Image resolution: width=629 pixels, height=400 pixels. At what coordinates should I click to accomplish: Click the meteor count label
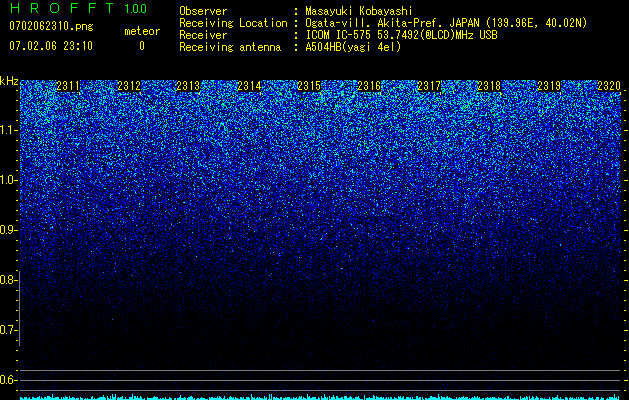(x=142, y=31)
